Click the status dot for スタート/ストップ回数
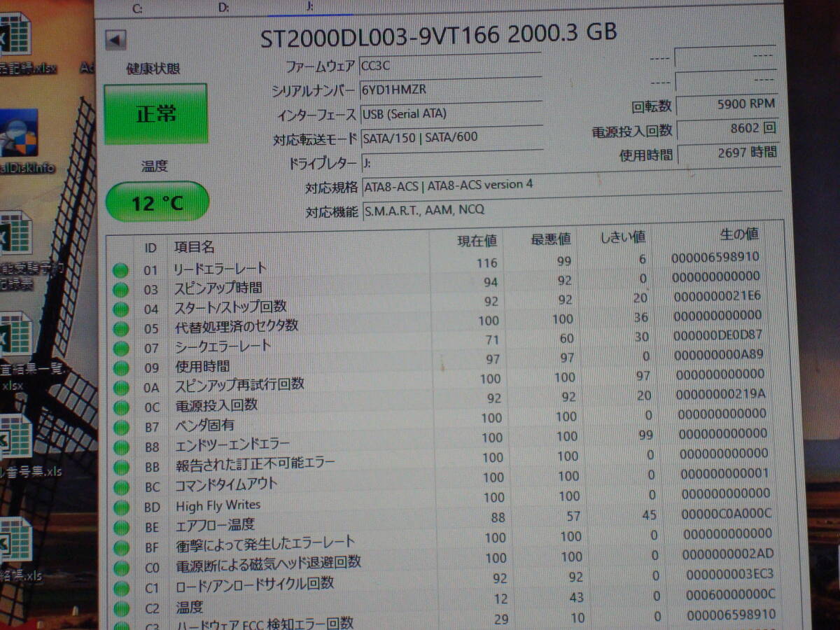Image resolution: width=840 pixels, height=630 pixels. 121,309
